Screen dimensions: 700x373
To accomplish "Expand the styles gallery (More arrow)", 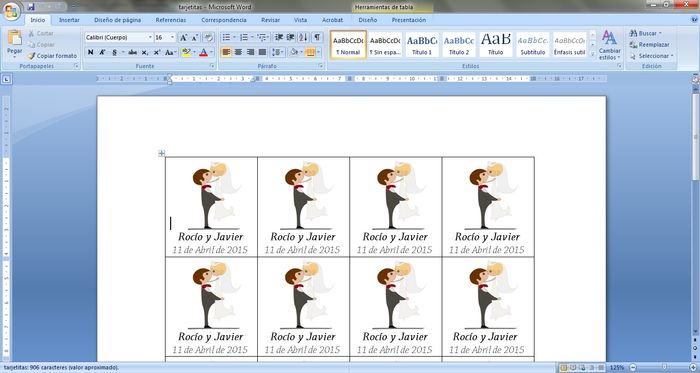I will [x=593, y=54].
